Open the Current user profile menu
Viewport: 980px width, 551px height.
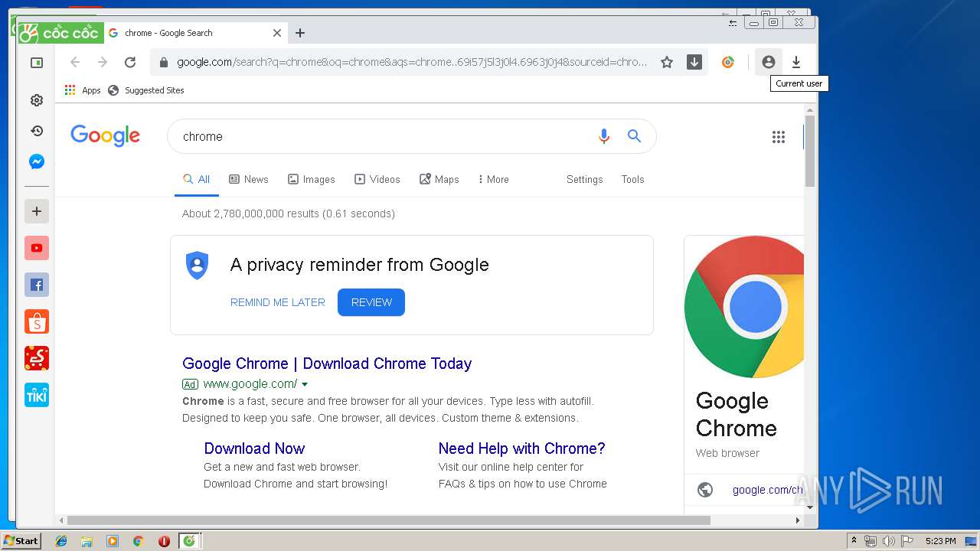click(769, 63)
